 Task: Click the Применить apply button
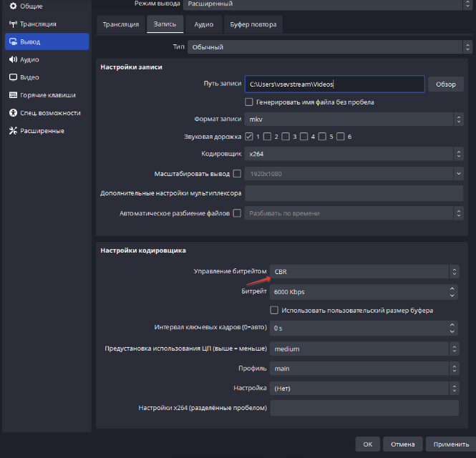(451, 444)
